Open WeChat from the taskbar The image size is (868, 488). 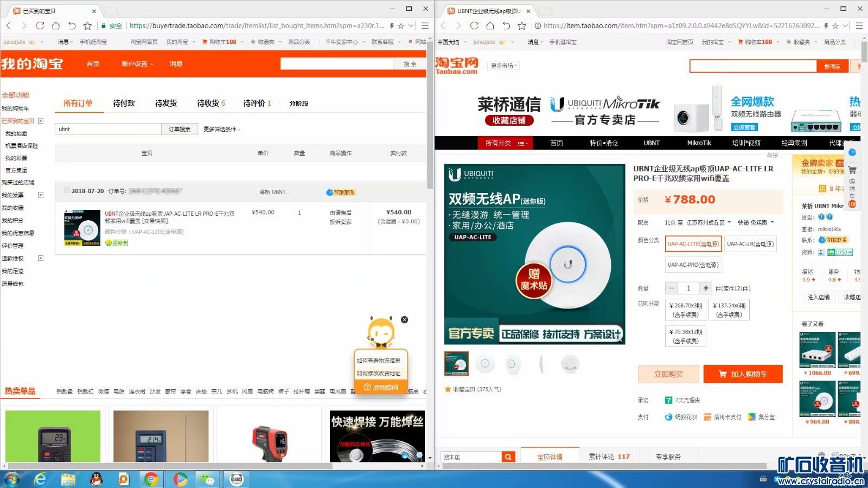tap(207, 479)
